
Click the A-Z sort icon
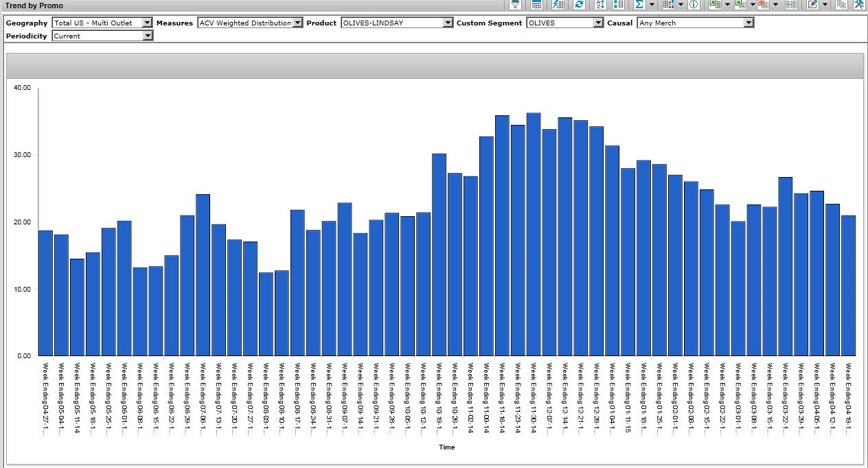click(599, 5)
